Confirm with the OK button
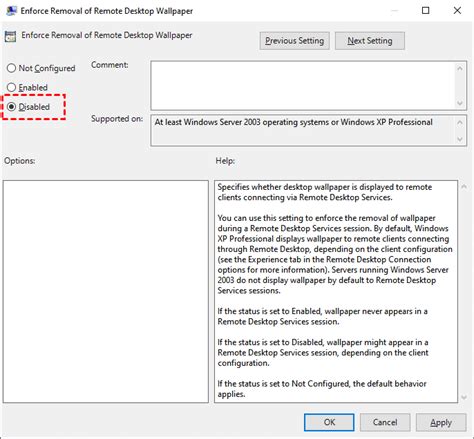The height and width of the screenshot is (439, 474). tap(329, 422)
